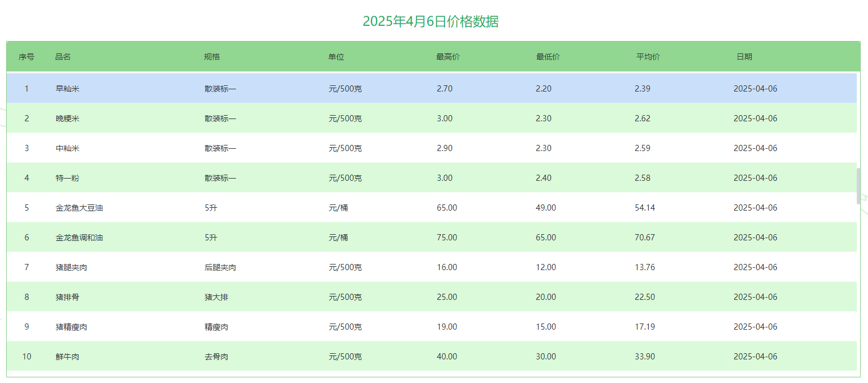The width and height of the screenshot is (868, 383).
Task: Select the 中籼米 product name
Action: coord(67,148)
